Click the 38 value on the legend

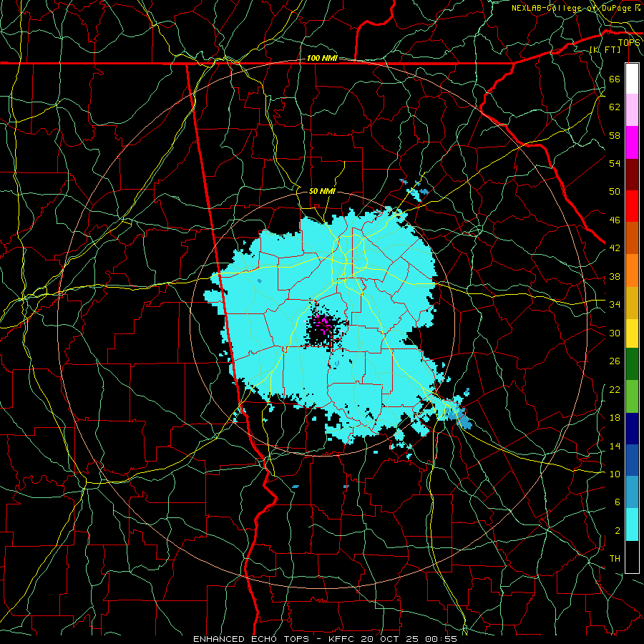615,276
